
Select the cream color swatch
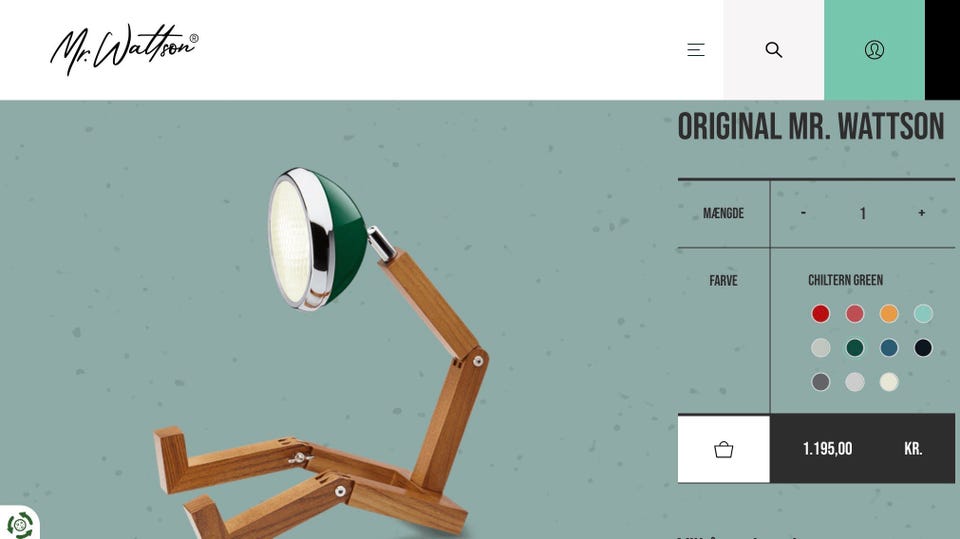point(889,382)
